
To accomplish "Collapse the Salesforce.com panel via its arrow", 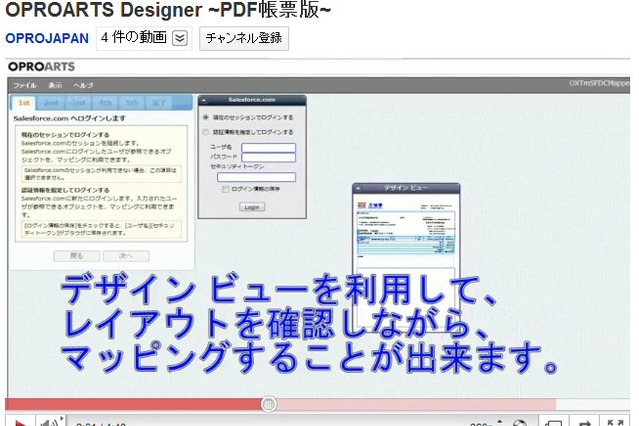I will coord(204,100).
